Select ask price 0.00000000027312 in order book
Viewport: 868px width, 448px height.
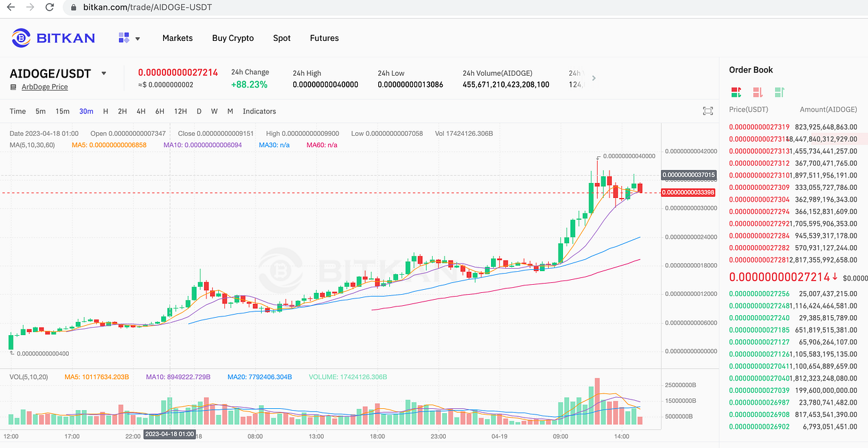pyautogui.click(x=759, y=163)
